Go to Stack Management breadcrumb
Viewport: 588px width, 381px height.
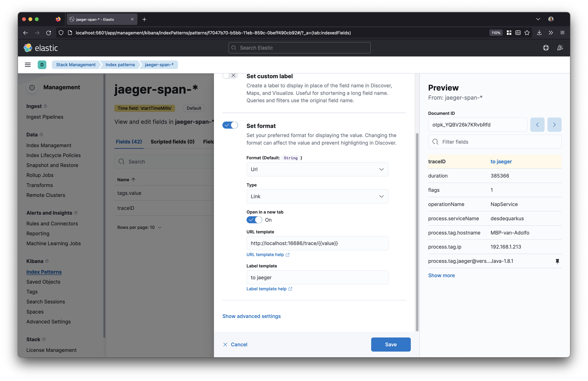76,65
